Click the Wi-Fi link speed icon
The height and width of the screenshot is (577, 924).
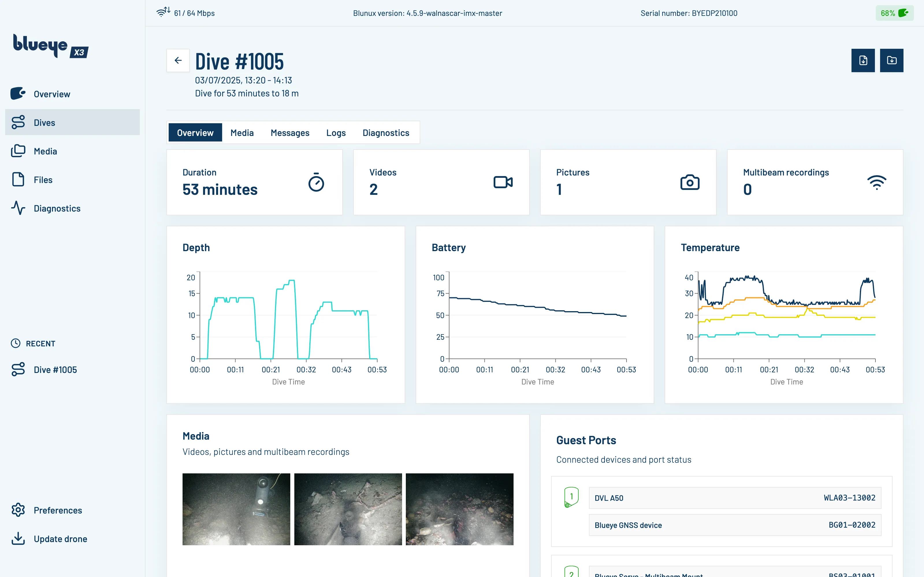click(x=163, y=12)
